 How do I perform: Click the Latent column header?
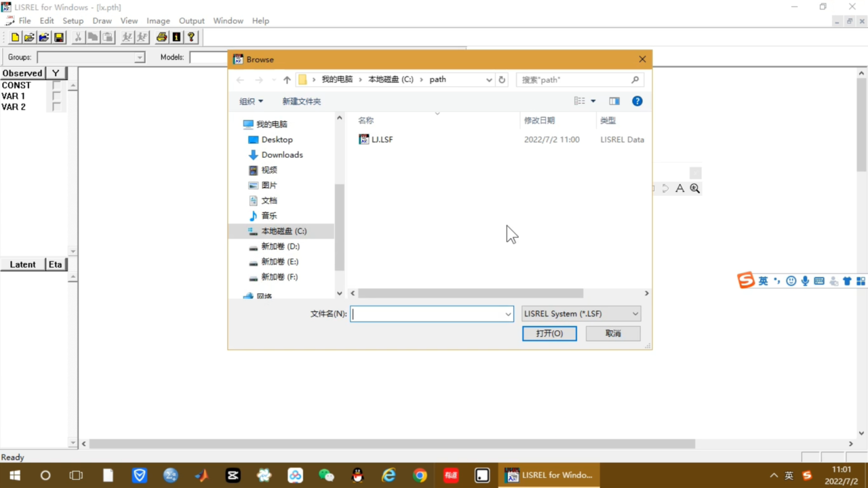(x=22, y=264)
